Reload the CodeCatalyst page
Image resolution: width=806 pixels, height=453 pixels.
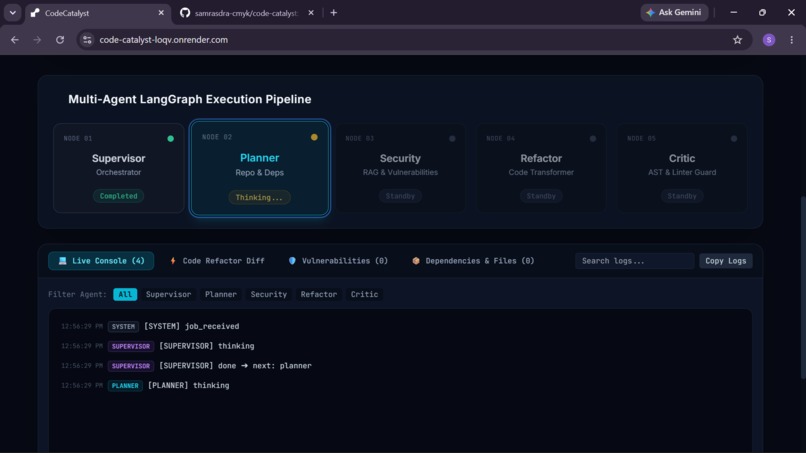(60, 40)
